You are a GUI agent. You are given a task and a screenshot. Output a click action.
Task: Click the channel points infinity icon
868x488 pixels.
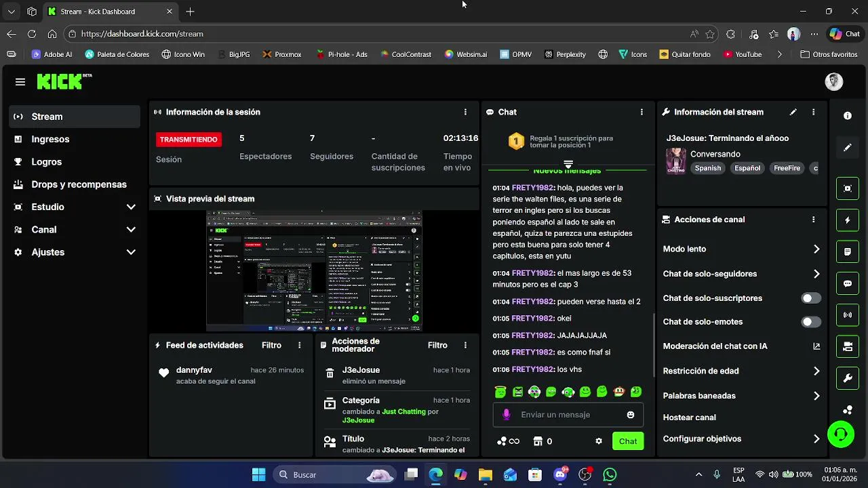508,441
